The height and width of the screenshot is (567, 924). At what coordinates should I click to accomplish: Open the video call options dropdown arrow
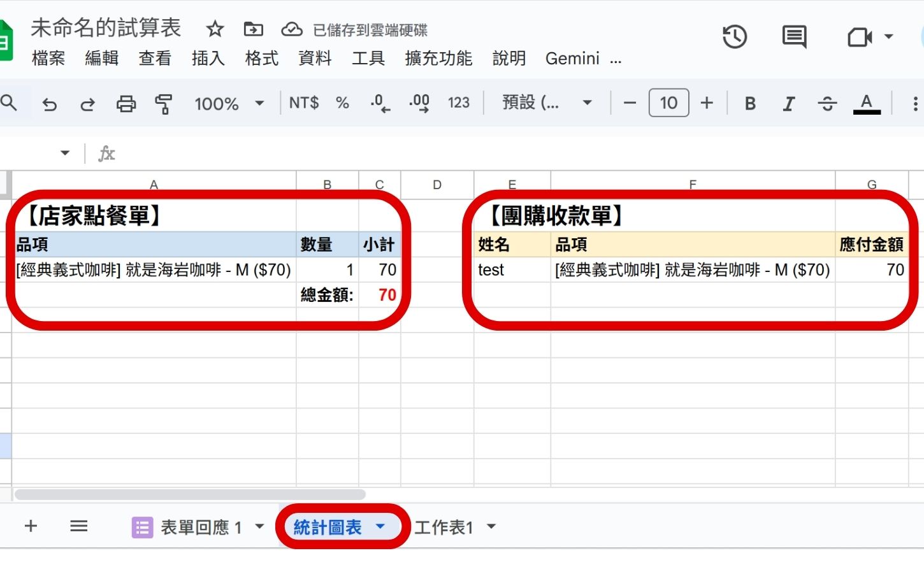pos(888,38)
